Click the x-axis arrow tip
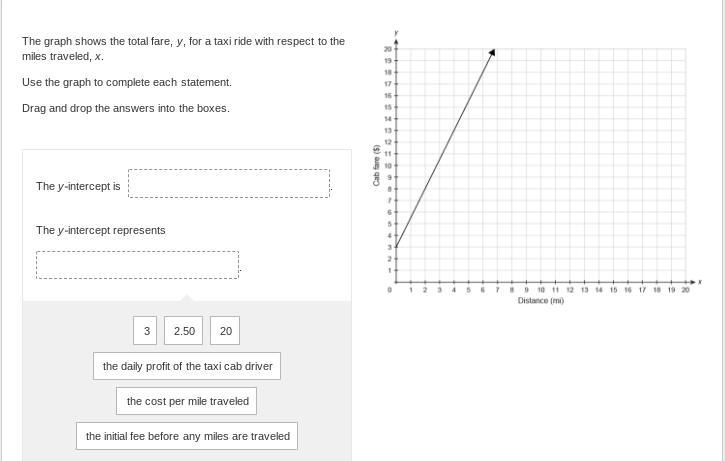Image resolution: width=725 pixels, height=461 pixels. 697,281
